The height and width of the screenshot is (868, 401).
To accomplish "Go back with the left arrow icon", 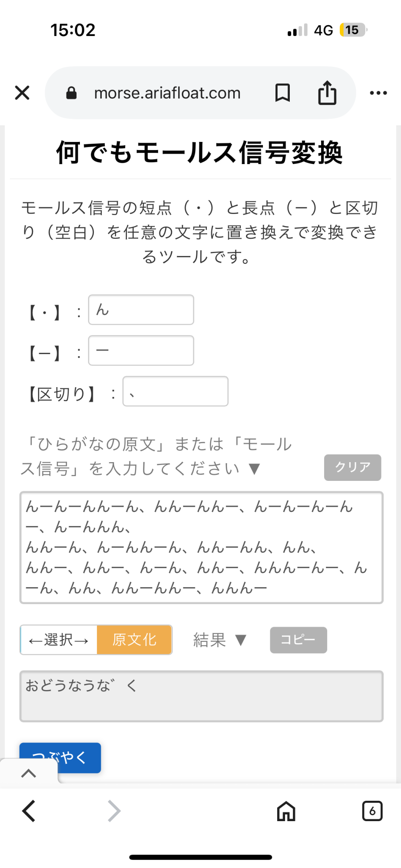I will (29, 811).
